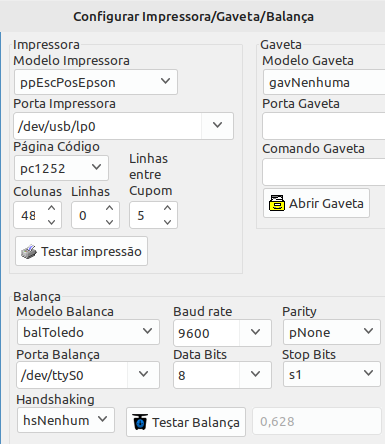Open the Porta Balança /dev/ttyS0 dropdown arrow
This screenshot has width=385, height=444.
[143, 374]
